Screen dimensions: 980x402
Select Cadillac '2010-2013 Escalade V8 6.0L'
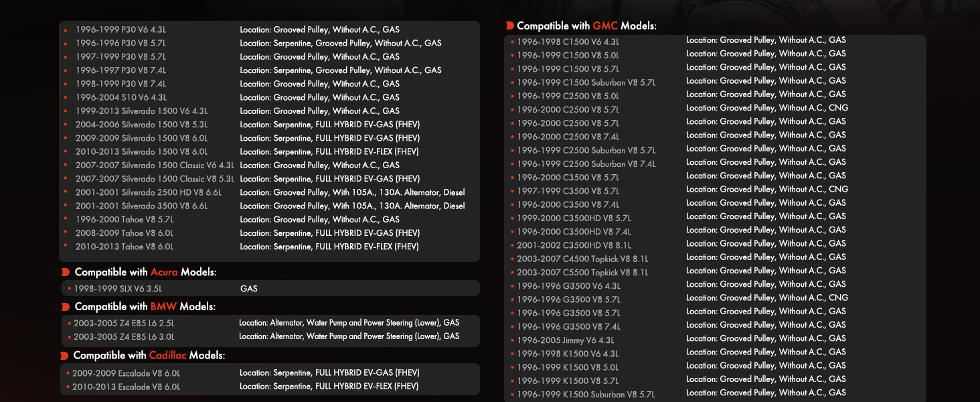pos(126,387)
